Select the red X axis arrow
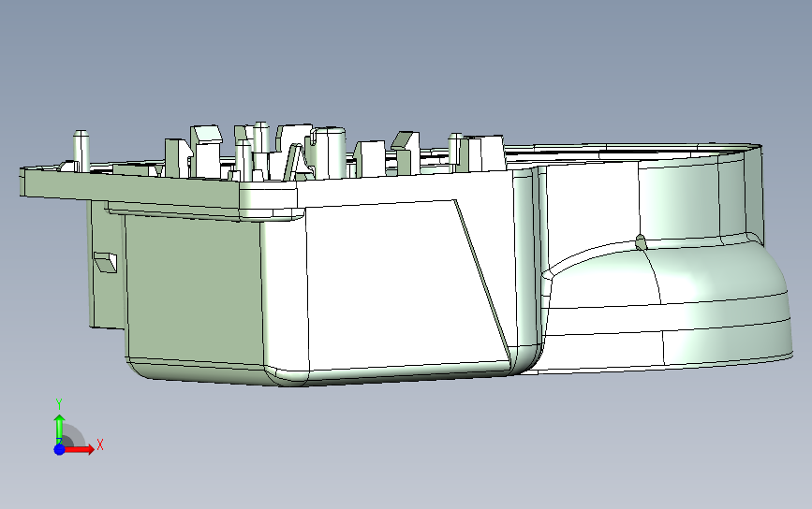 click(x=79, y=449)
